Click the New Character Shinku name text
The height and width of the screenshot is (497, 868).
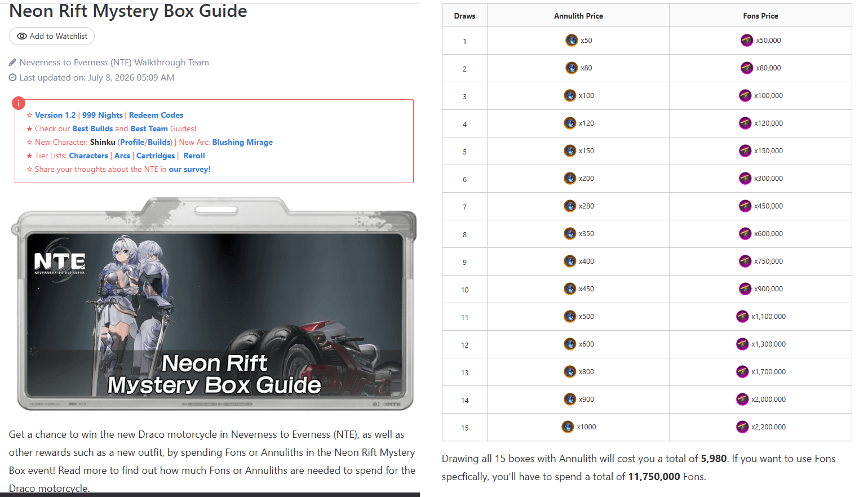click(103, 142)
